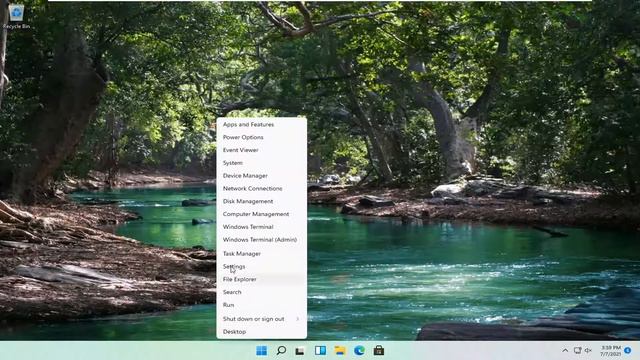Select Apps and Features
The height and width of the screenshot is (360, 640).
click(262, 124)
